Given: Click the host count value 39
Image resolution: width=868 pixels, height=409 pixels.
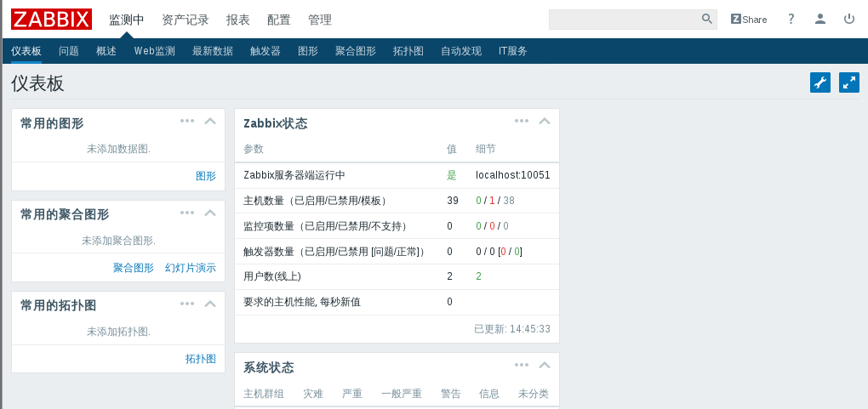Looking at the screenshot, I should [453, 201].
